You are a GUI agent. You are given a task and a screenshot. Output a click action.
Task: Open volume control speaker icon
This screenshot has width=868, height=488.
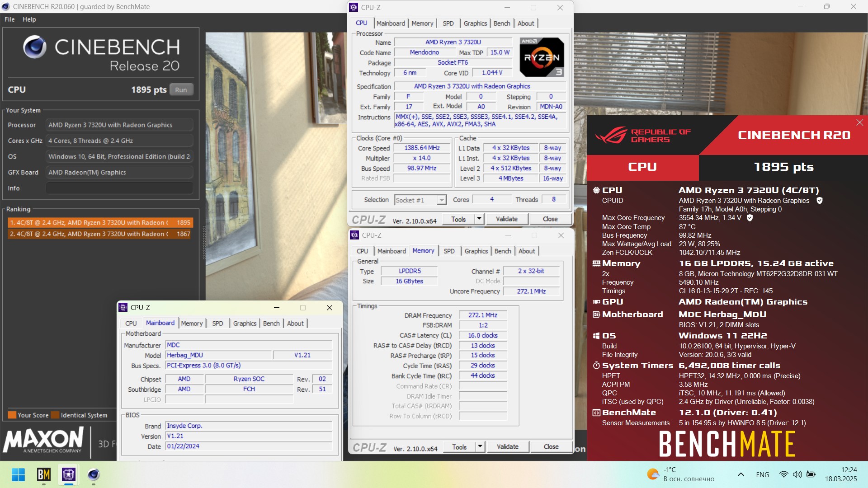(x=797, y=474)
